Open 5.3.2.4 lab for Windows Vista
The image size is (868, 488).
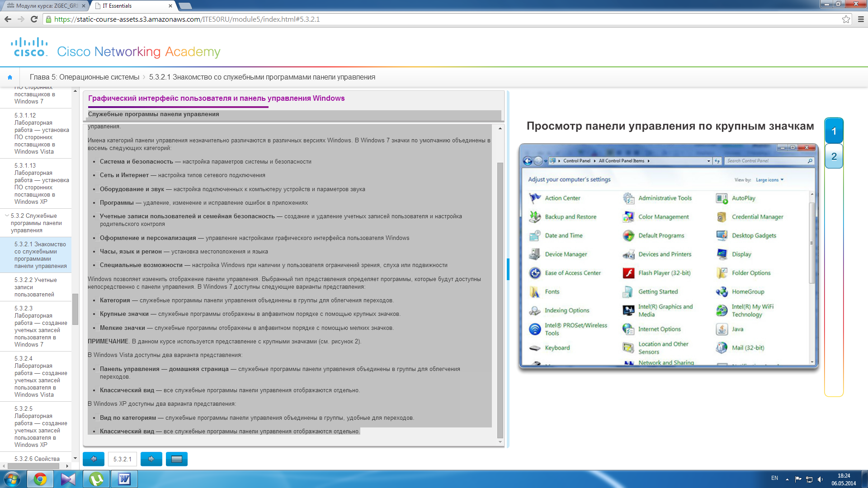[36, 376]
